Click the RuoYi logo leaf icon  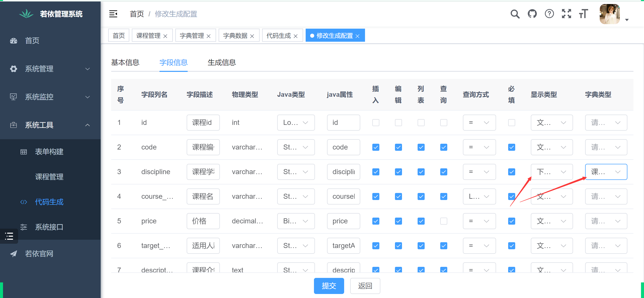pyautogui.click(x=26, y=14)
